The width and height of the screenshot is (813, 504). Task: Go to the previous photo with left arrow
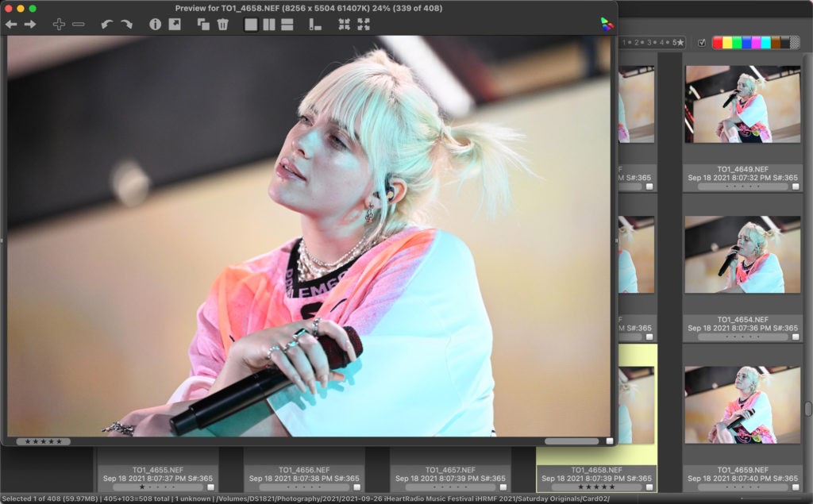pos(11,25)
